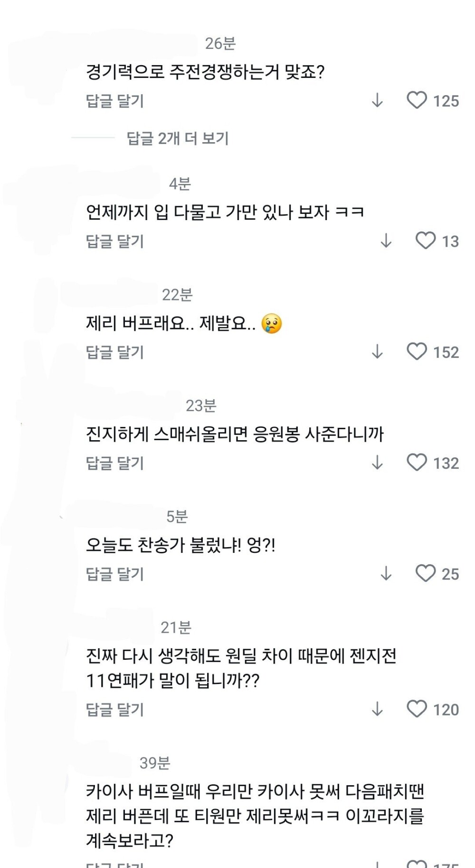Downvote the 찬송가 불렀냐 comment
Viewport: 475px width, 868px height.
pyautogui.click(x=386, y=573)
